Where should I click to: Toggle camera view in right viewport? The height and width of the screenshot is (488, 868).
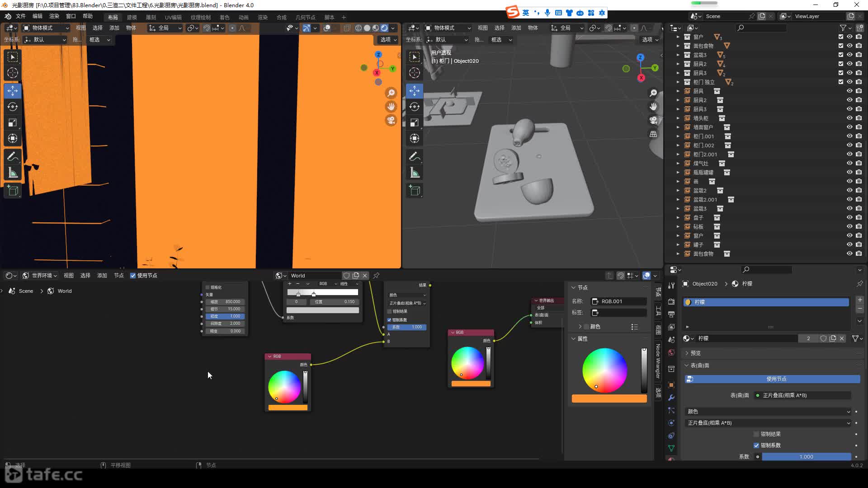pos(653,120)
